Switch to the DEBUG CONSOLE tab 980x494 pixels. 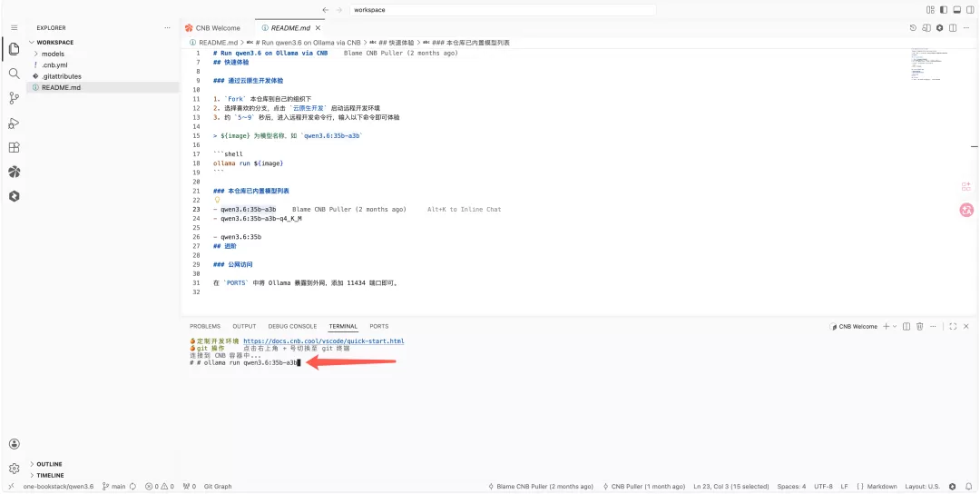click(292, 326)
